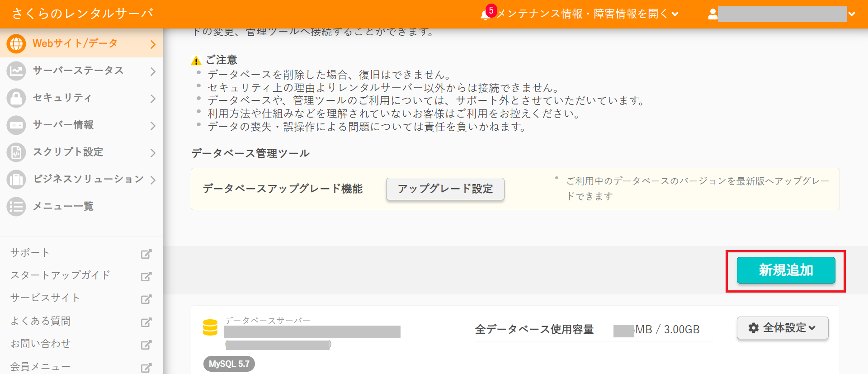868x374 pixels.
Task: Expand the ビジネスソリューション chevron
Action: tap(153, 180)
